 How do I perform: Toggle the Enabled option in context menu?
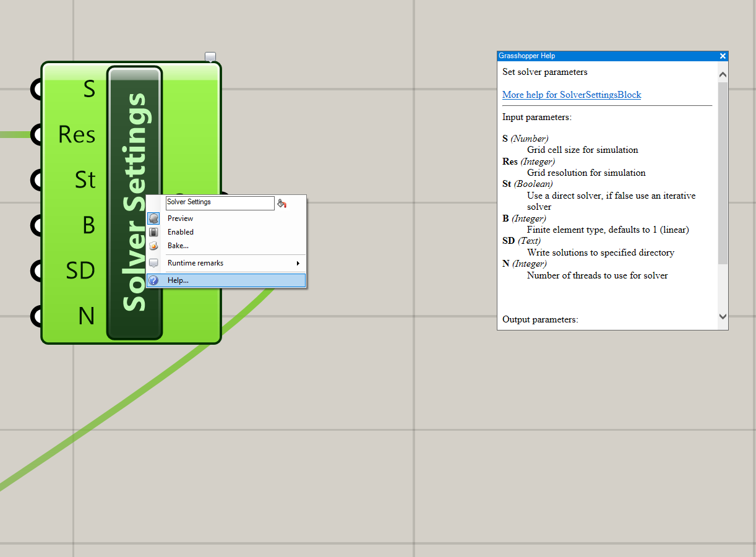click(x=181, y=232)
